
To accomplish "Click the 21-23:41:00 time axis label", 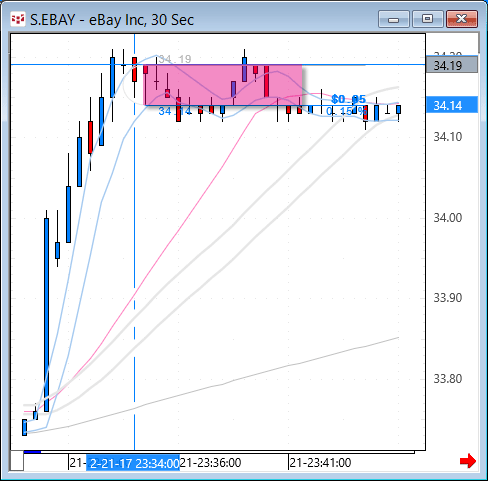I will 320,463.
